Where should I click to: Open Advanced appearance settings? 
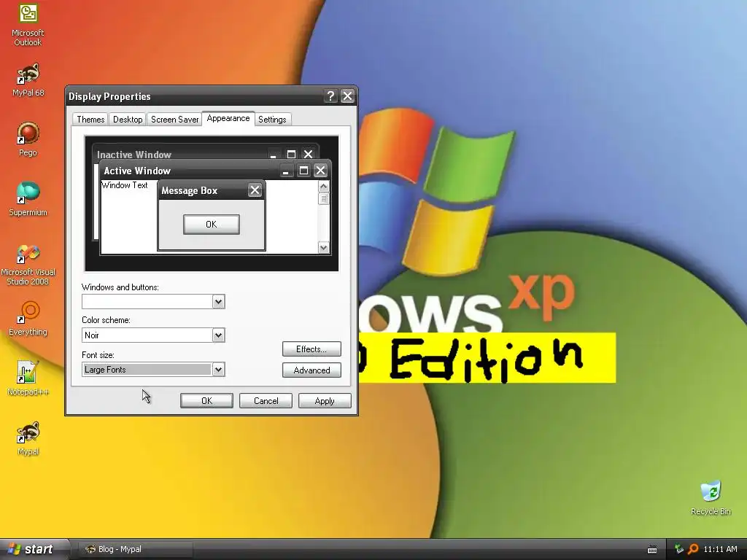(x=311, y=370)
